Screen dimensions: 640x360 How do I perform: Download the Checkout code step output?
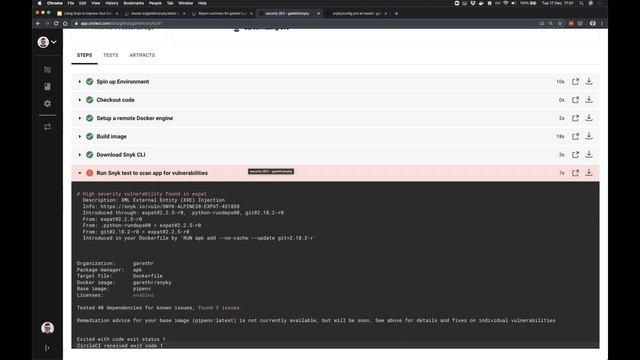click(589, 100)
